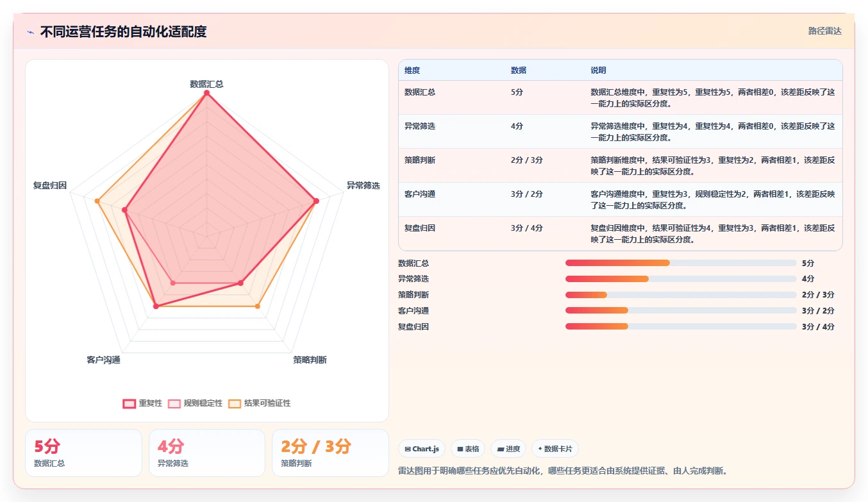Click the 不同运营任务的自动化适配度 title
This screenshot has width=868, height=502.
pyautogui.click(x=123, y=32)
